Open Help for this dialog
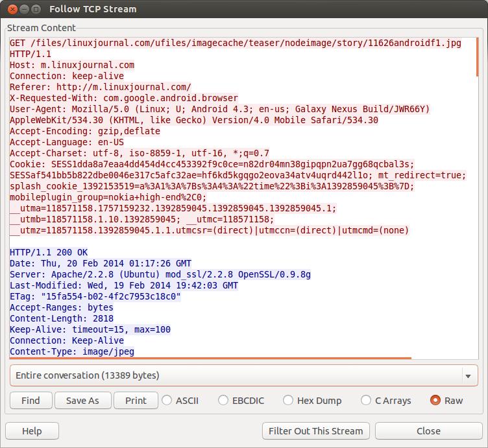Viewport: 488px width, 448px height. pyautogui.click(x=32, y=431)
